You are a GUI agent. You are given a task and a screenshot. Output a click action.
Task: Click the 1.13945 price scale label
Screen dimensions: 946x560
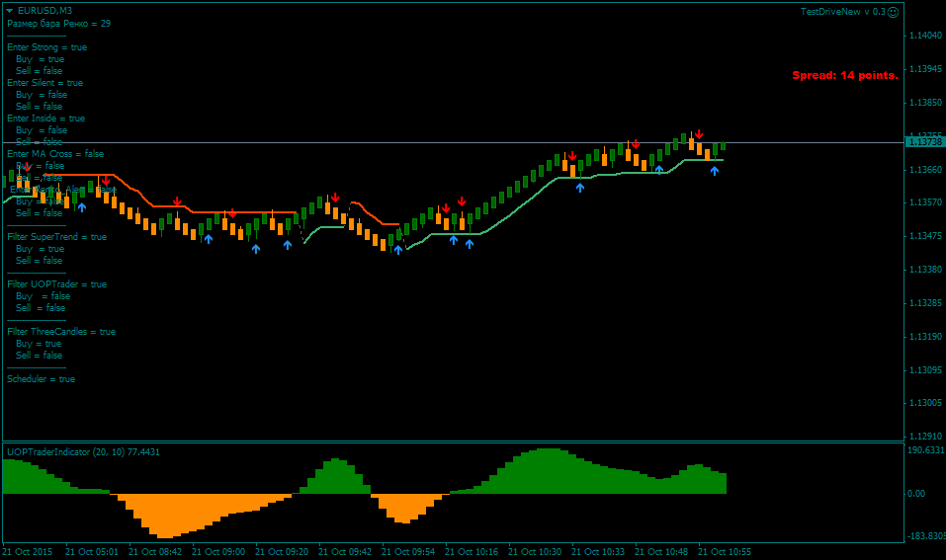(925, 69)
